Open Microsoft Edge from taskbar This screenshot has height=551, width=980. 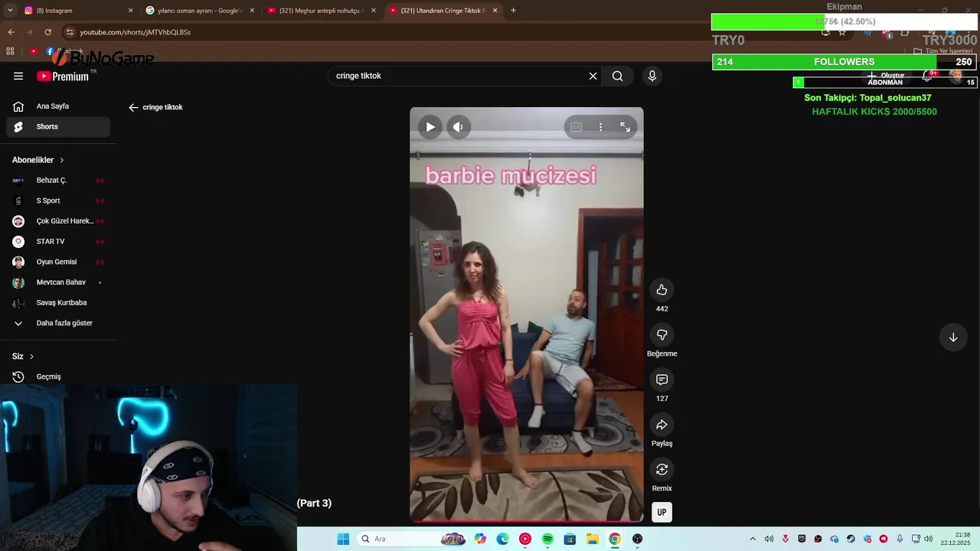(x=502, y=539)
